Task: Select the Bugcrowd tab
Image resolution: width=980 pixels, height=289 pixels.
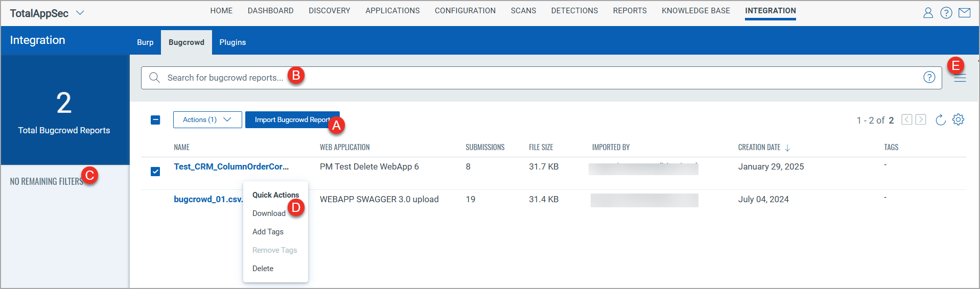Action: point(186,42)
